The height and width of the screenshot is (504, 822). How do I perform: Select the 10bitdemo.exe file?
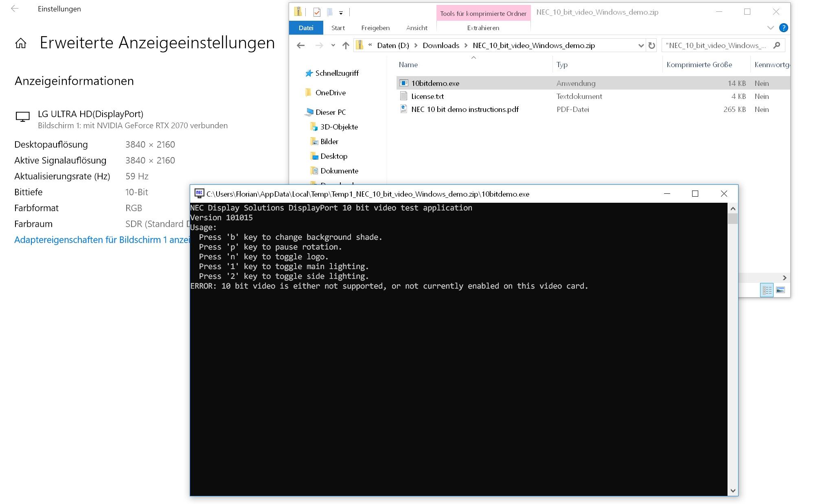pos(435,83)
